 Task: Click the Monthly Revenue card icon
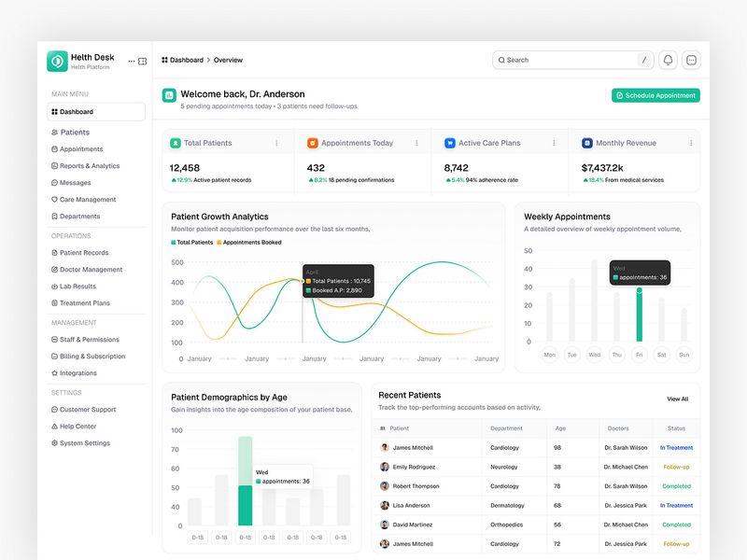(x=587, y=143)
